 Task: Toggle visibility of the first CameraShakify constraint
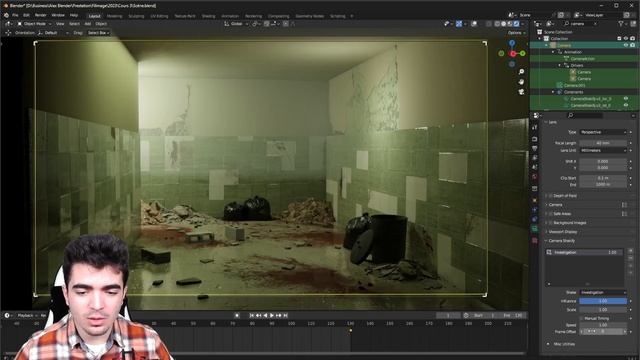(626, 98)
